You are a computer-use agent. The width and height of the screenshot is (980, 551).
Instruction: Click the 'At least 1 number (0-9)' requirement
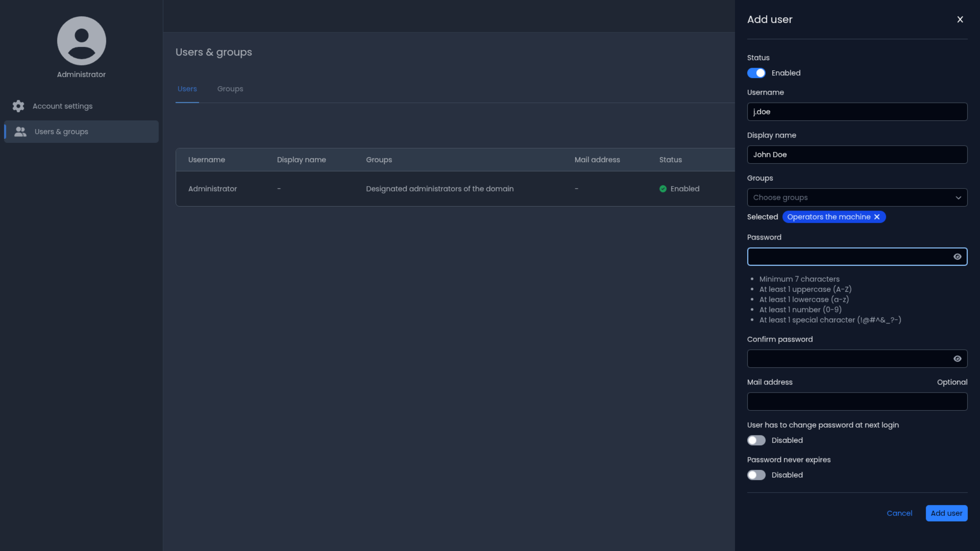click(x=800, y=310)
